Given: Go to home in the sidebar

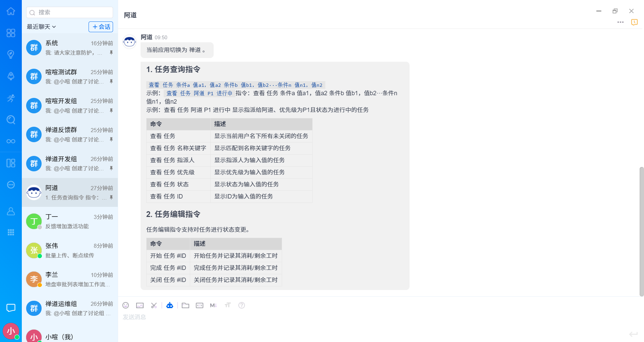Looking at the screenshot, I should pyautogui.click(x=11, y=11).
